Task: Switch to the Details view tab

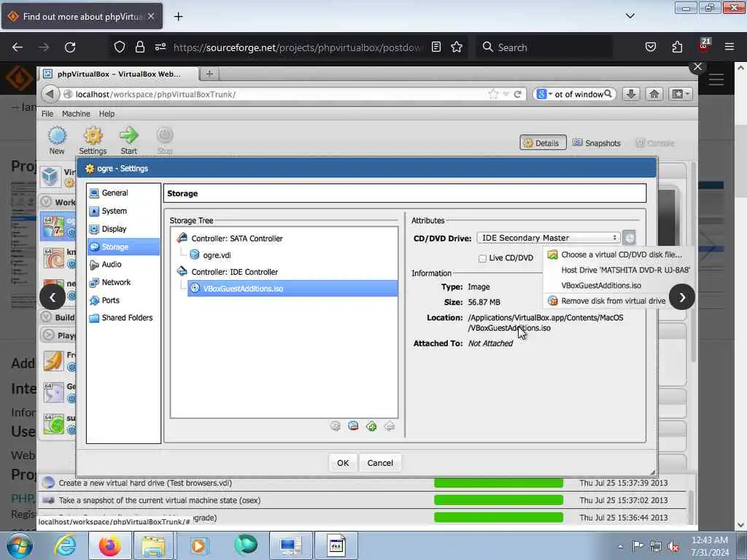Action: 543,143
